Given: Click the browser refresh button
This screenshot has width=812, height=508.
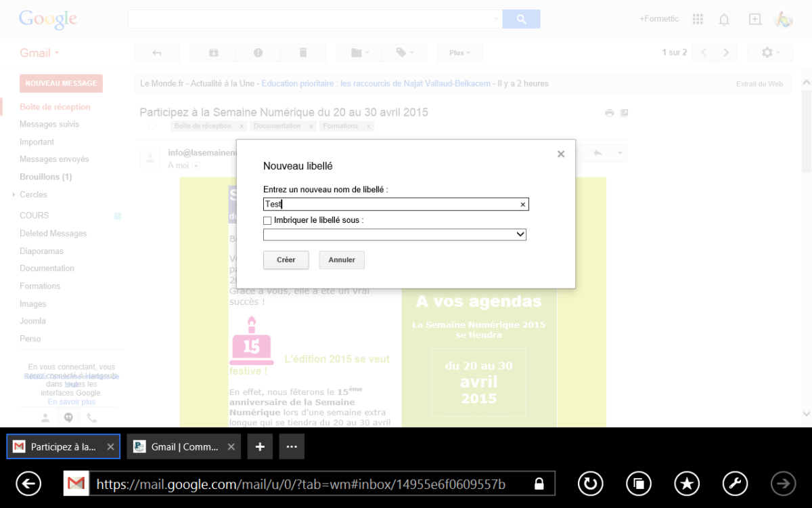Looking at the screenshot, I should coord(590,484).
